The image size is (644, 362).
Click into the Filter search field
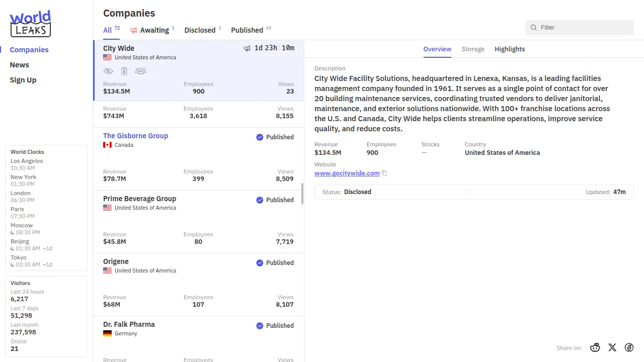click(x=584, y=28)
